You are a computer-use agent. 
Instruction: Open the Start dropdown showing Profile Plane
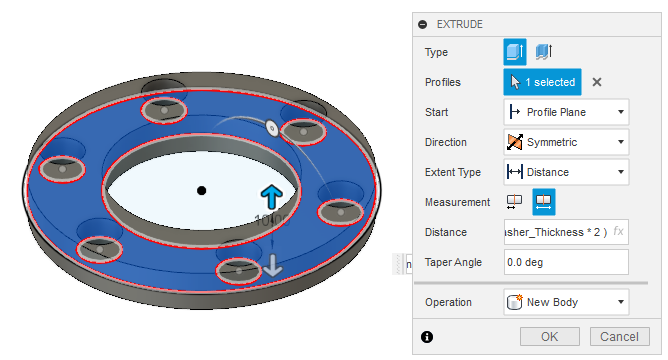(566, 112)
